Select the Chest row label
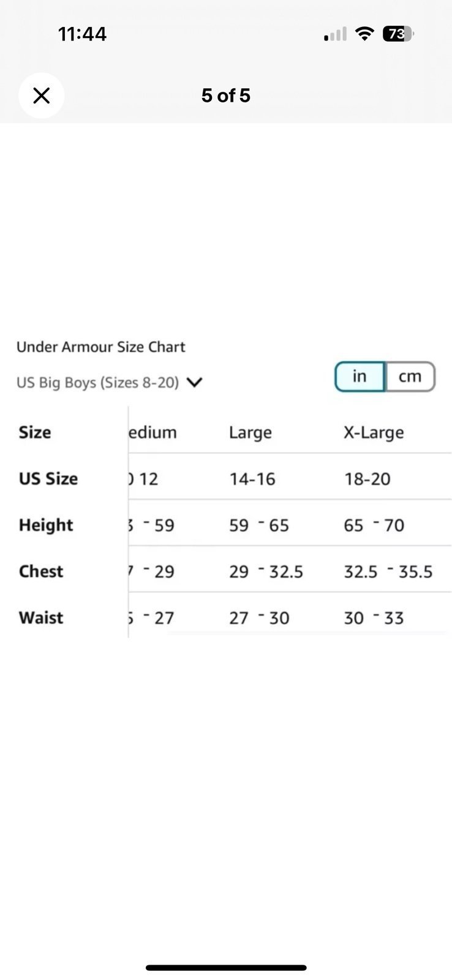The width and height of the screenshot is (452, 980). (x=41, y=571)
